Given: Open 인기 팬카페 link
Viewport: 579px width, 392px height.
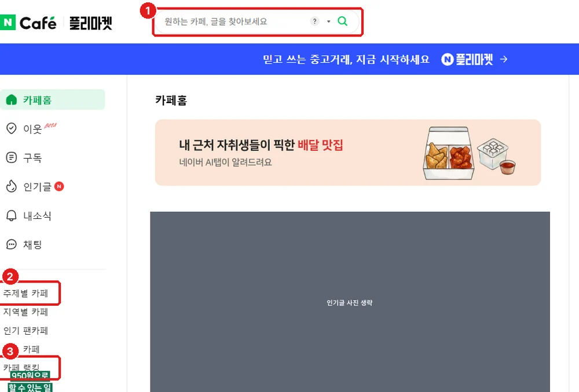Looking at the screenshot, I should (26, 331).
